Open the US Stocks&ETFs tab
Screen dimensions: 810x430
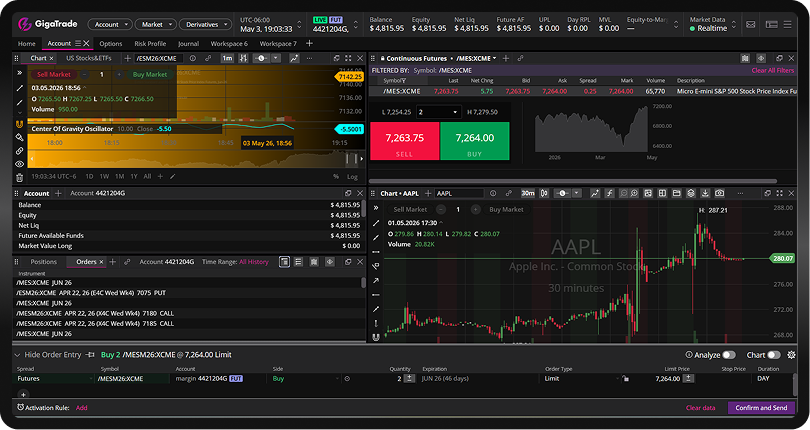pyautogui.click(x=89, y=58)
